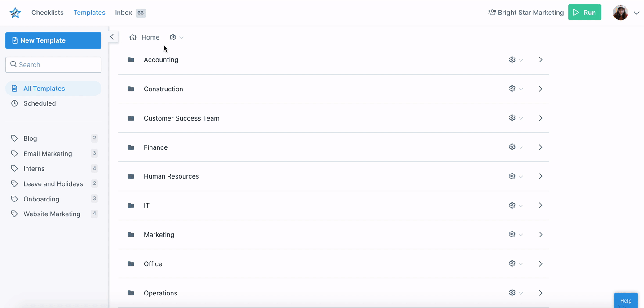Expand Operations folder with right chevron

[x=541, y=293]
